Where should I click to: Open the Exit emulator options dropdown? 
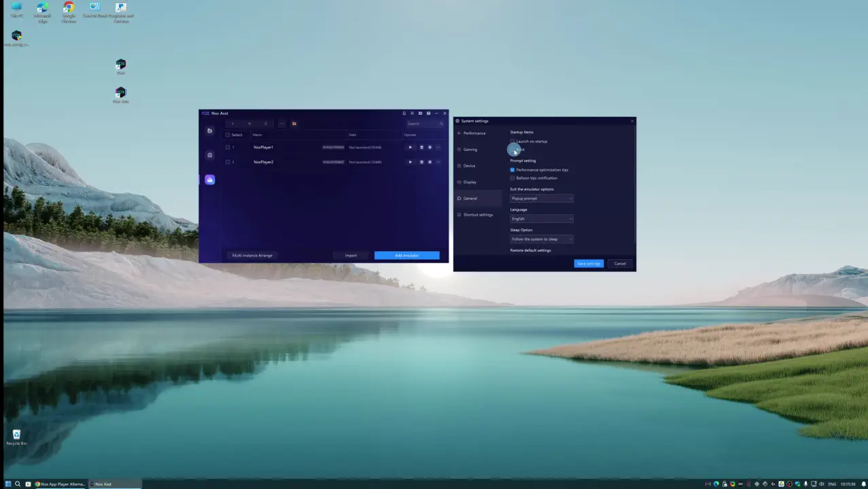pos(542,199)
